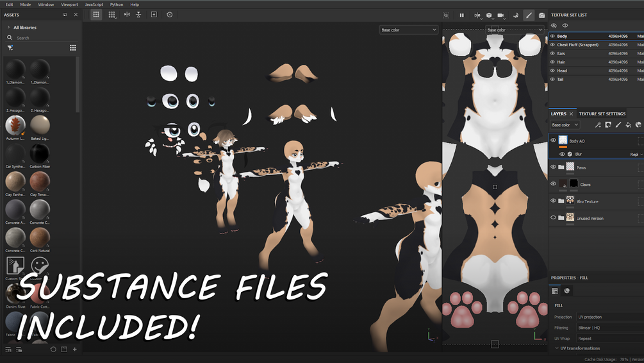This screenshot has height=363, width=644.
Task: Open 2D viewport Base color dropdown
Action: click(x=515, y=30)
